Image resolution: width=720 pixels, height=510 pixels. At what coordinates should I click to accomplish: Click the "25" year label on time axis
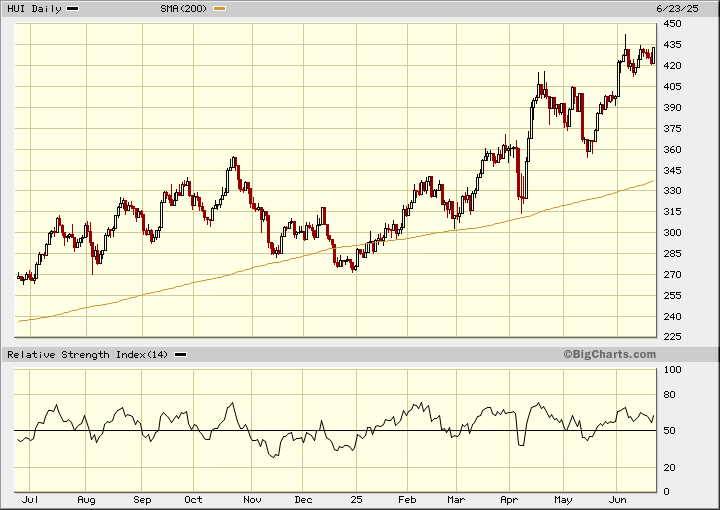[x=356, y=499]
